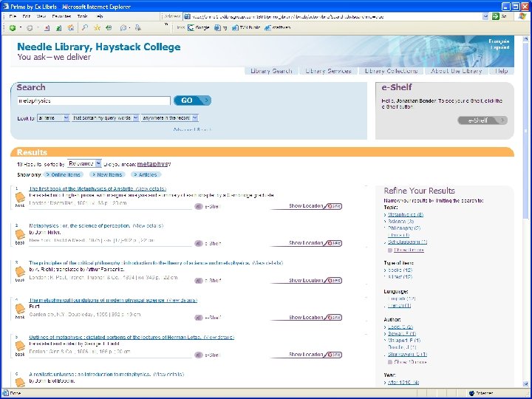Click the Print toolbar icon

click(137, 28)
